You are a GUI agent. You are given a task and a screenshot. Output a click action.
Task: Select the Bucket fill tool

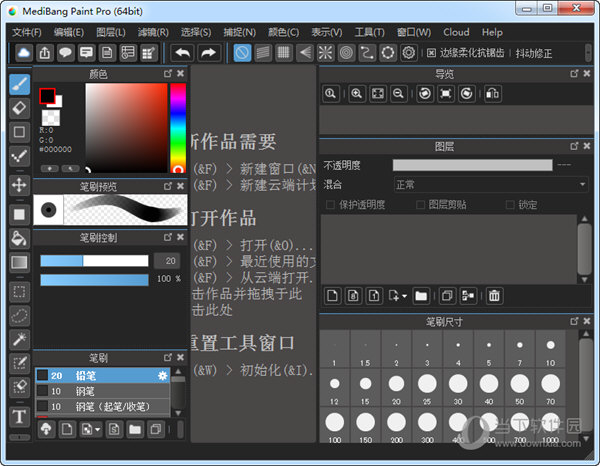(x=20, y=238)
